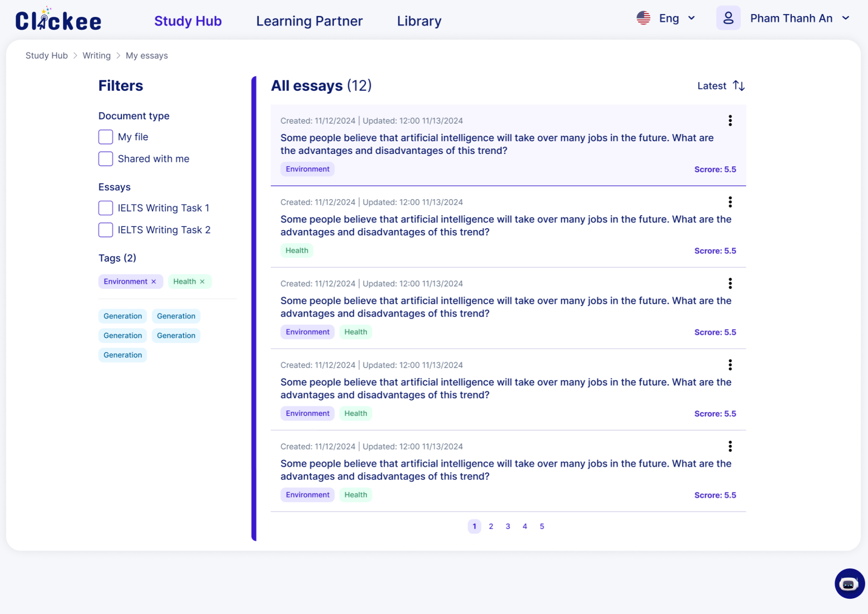Click the Clickee logo
This screenshot has height=614, width=868.
(x=58, y=20)
